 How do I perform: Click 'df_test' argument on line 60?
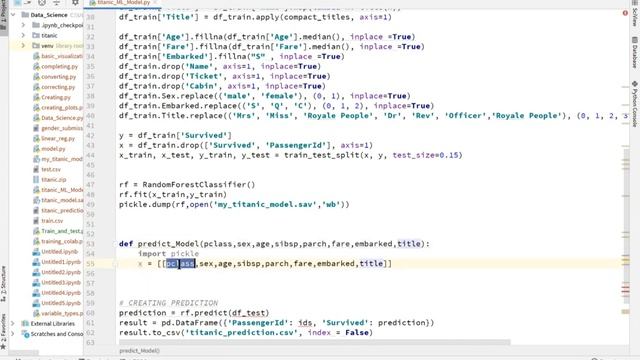(x=248, y=313)
